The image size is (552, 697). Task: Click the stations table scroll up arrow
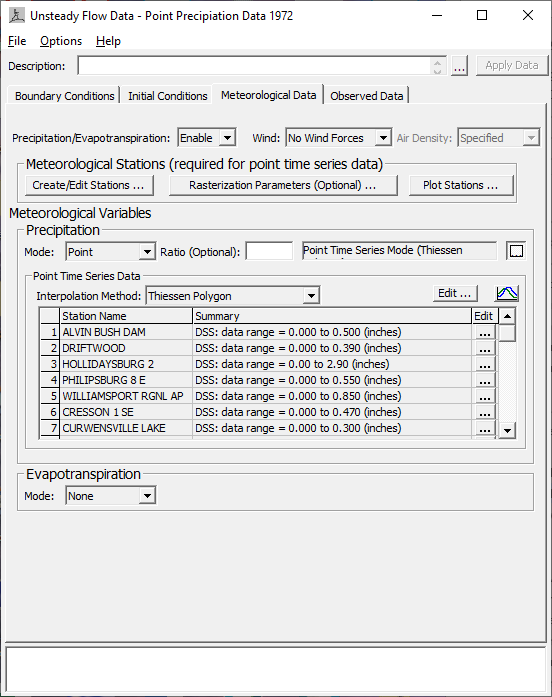(507, 316)
